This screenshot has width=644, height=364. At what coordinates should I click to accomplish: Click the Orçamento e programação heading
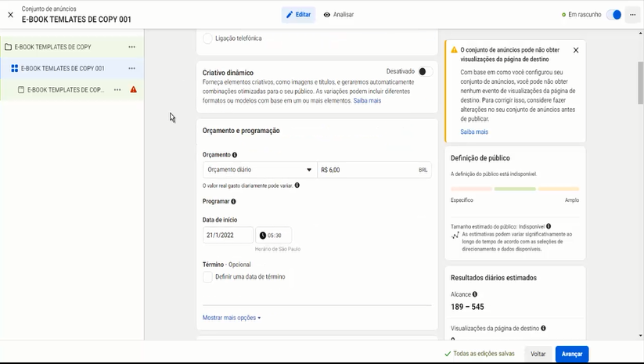[x=241, y=131]
